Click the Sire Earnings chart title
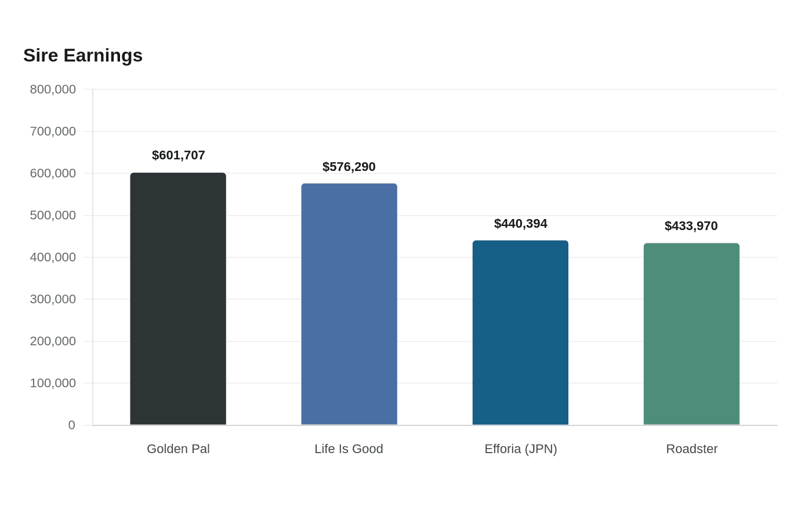 tap(83, 56)
